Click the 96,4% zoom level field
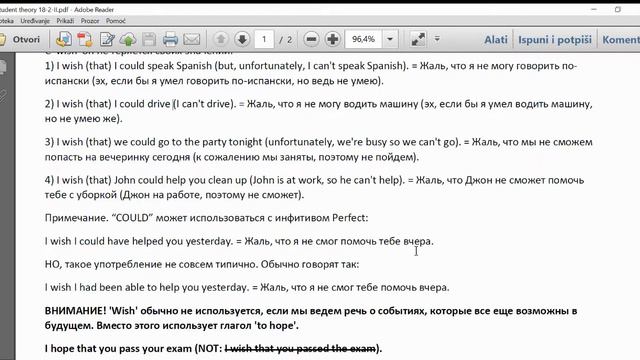 click(x=363, y=39)
